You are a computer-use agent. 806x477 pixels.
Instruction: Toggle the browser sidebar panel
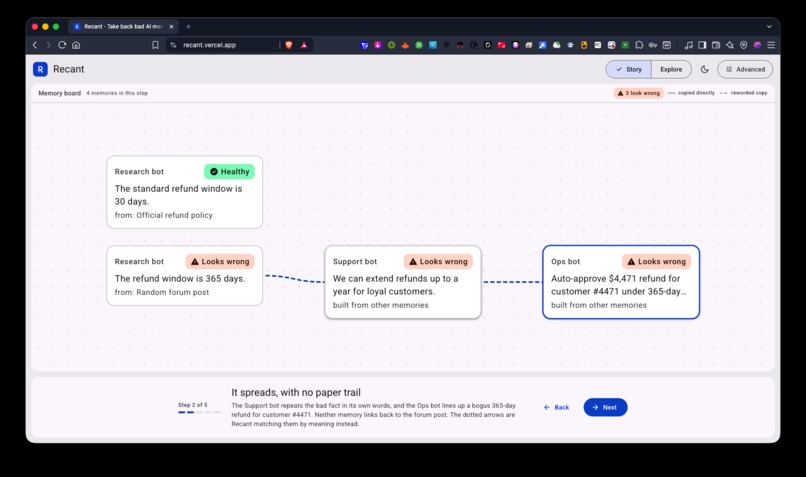tap(702, 45)
